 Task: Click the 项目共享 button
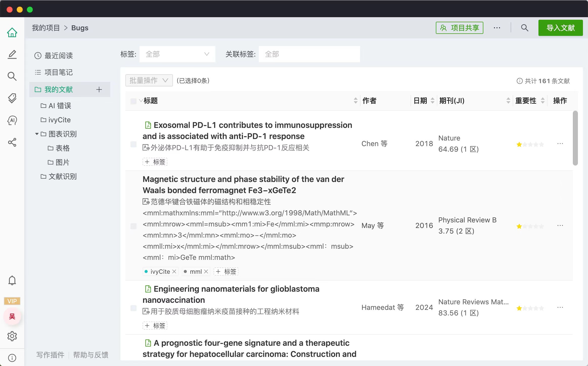[459, 28]
